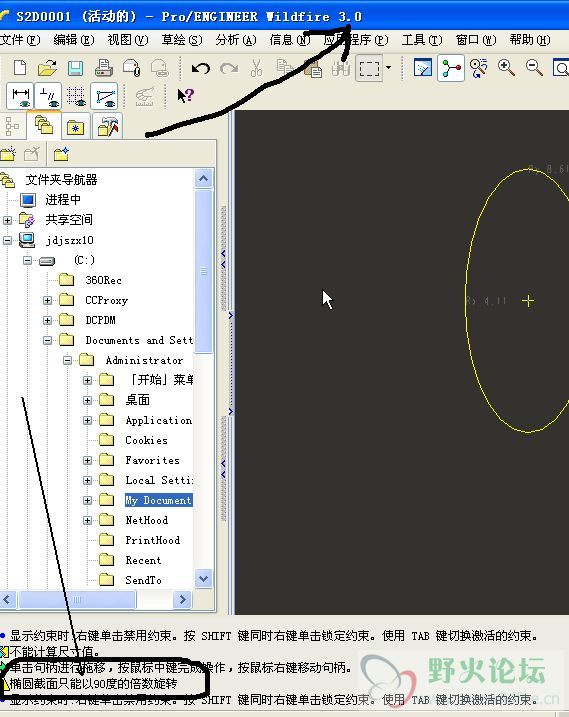Click the horizontal scrollbar right arrow
The image size is (569, 717).
click(183, 599)
